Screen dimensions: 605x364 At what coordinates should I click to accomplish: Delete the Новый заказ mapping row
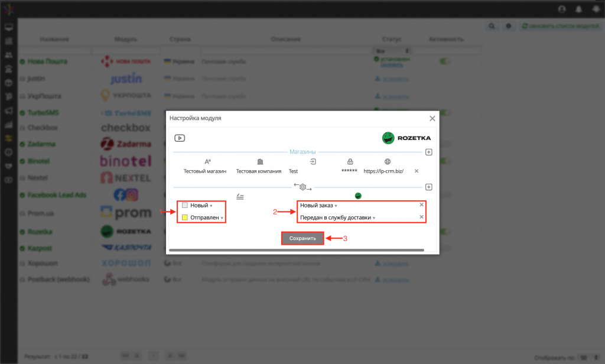421,205
